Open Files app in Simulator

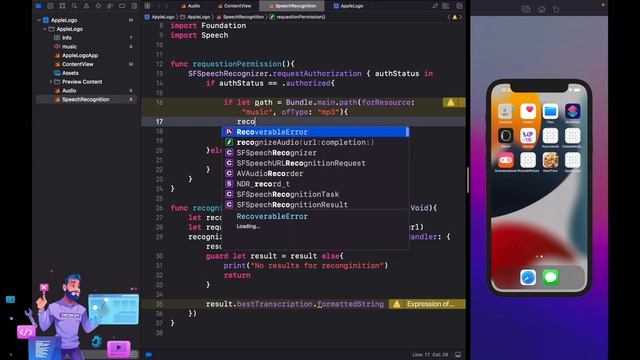(550, 111)
